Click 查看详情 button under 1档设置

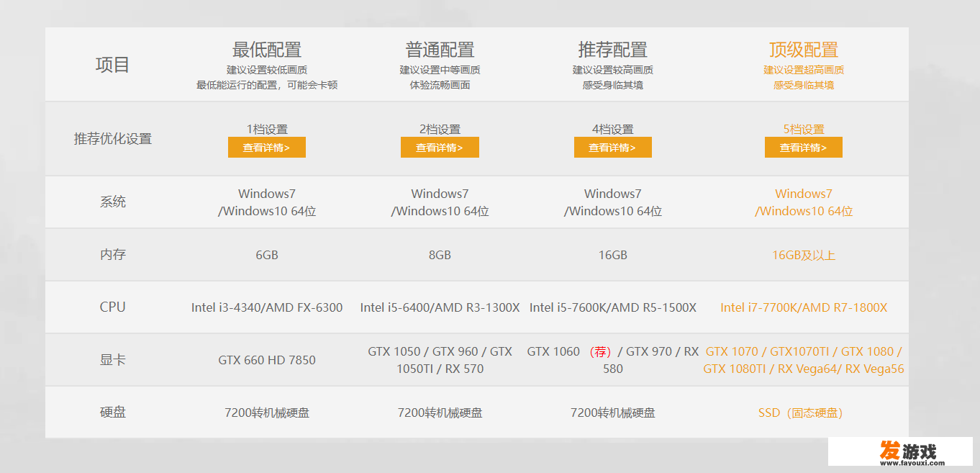(x=267, y=148)
